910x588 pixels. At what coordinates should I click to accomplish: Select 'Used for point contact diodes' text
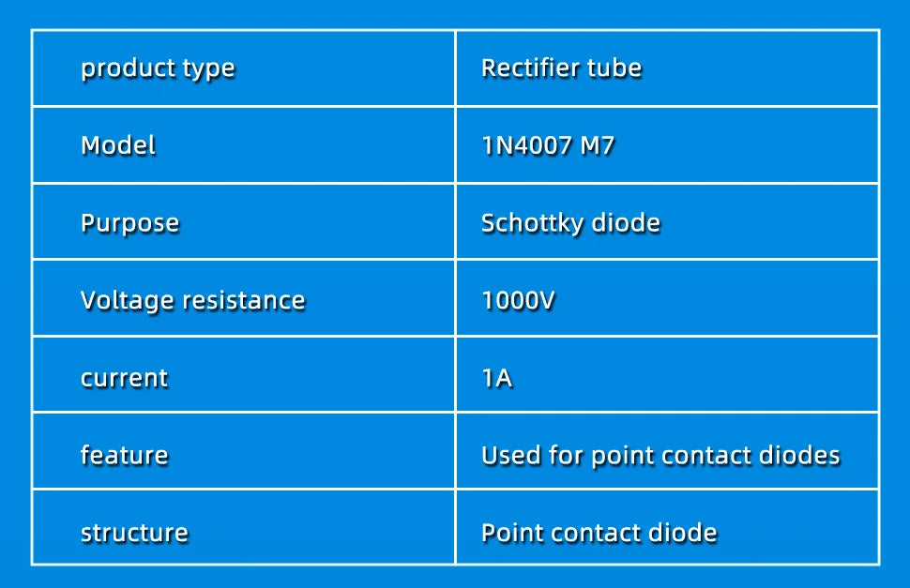(660, 456)
